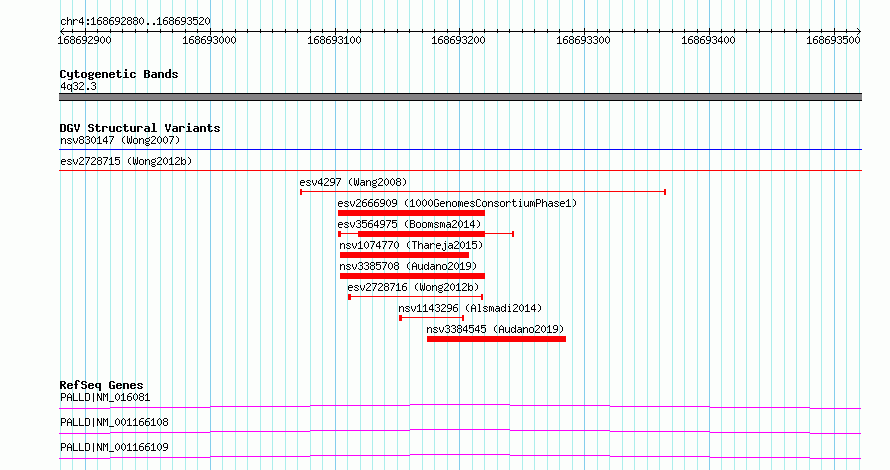
Task: Open gene PALLD|NM_001166108 label
Action: pyautogui.click(x=114, y=422)
